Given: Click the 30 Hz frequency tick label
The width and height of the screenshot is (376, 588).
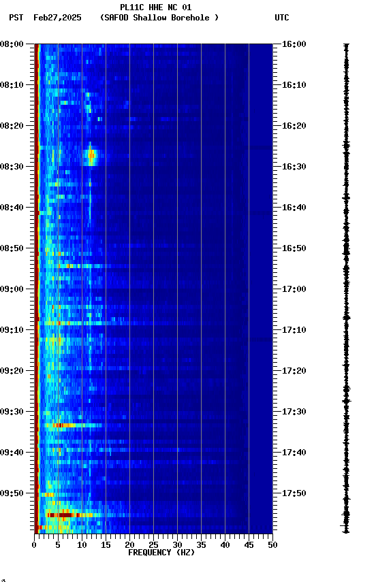Looking at the screenshot, I should [x=178, y=546].
